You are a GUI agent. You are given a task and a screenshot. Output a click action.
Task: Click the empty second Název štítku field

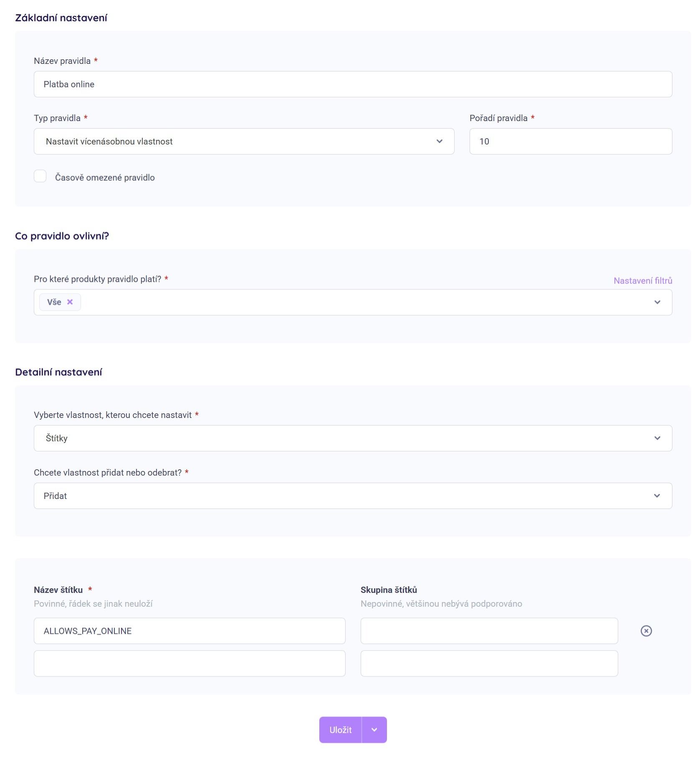point(190,663)
